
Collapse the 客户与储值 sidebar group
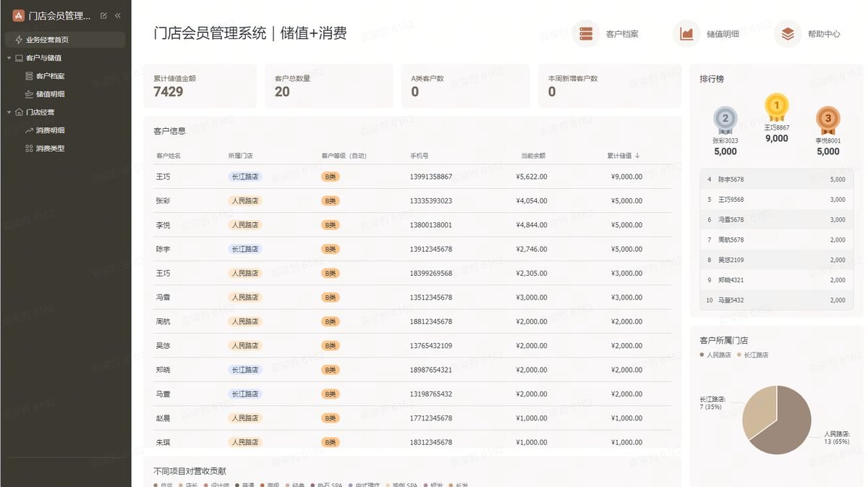tap(9, 58)
